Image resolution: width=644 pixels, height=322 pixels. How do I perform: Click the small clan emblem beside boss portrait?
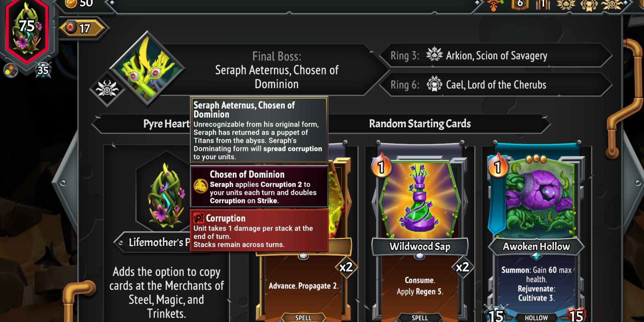click(107, 89)
